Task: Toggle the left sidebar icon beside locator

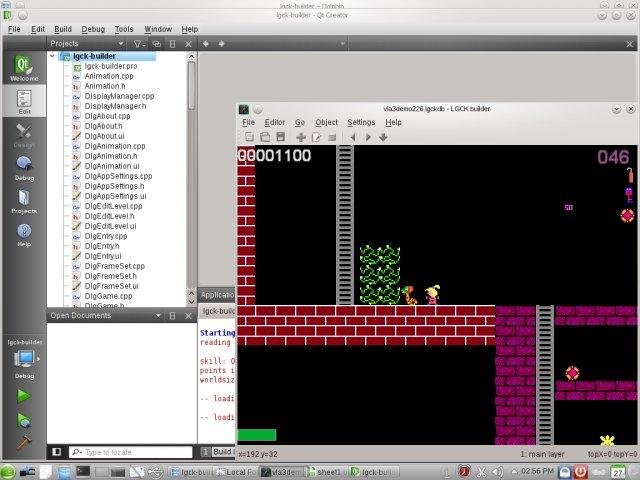Action: pyautogui.click(x=57, y=451)
